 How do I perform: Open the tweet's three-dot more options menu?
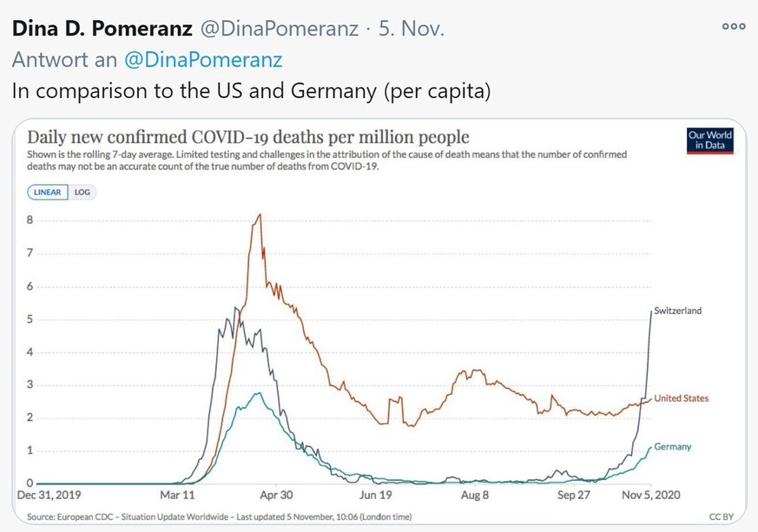coord(734,26)
